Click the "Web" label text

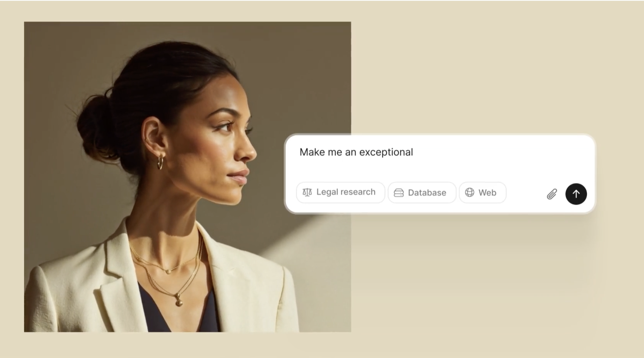487,193
